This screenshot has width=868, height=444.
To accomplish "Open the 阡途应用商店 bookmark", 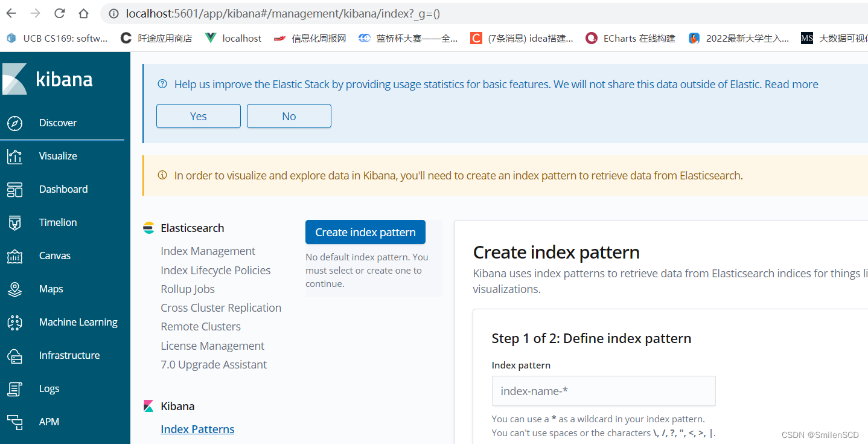I will point(156,38).
